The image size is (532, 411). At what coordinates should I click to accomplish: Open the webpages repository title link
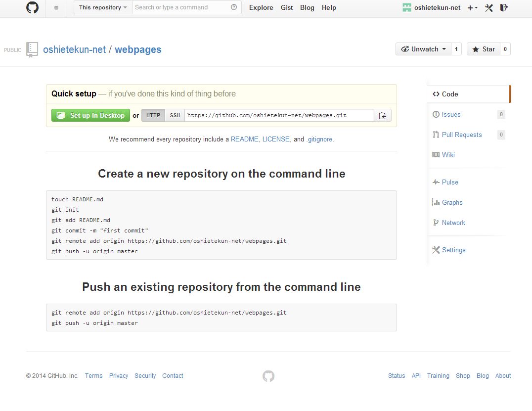(138, 49)
